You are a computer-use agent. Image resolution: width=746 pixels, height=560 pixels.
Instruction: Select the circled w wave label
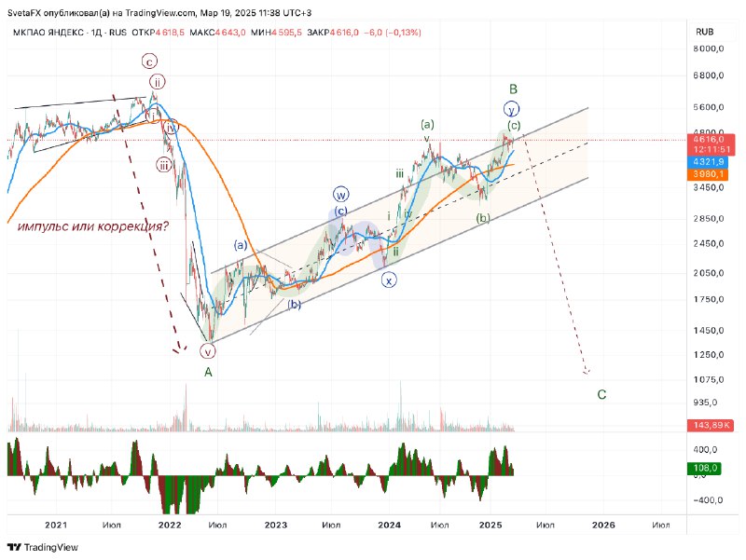click(x=340, y=195)
